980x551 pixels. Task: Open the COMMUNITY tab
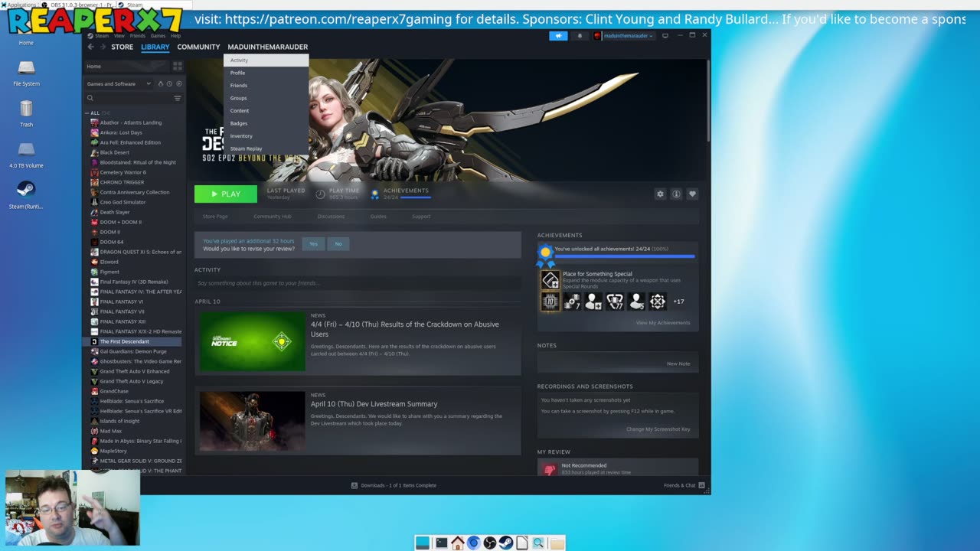pyautogui.click(x=198, y=47)
